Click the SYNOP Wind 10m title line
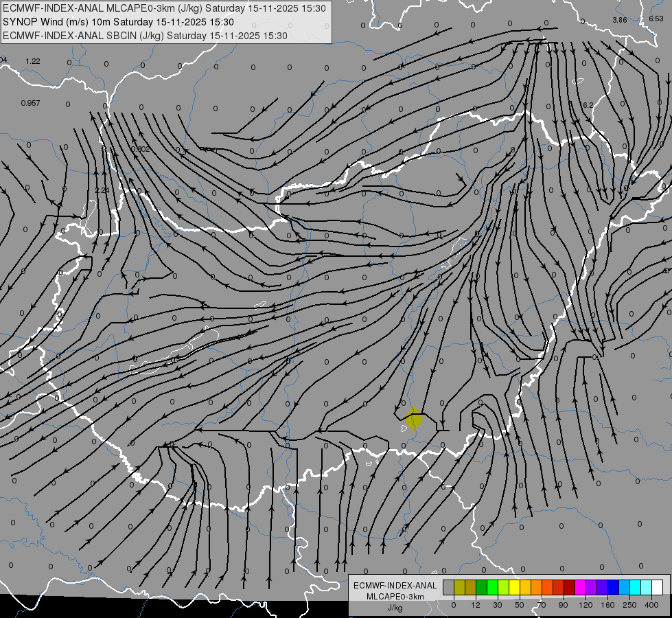The image size is (672, 618). pos(118,22)
